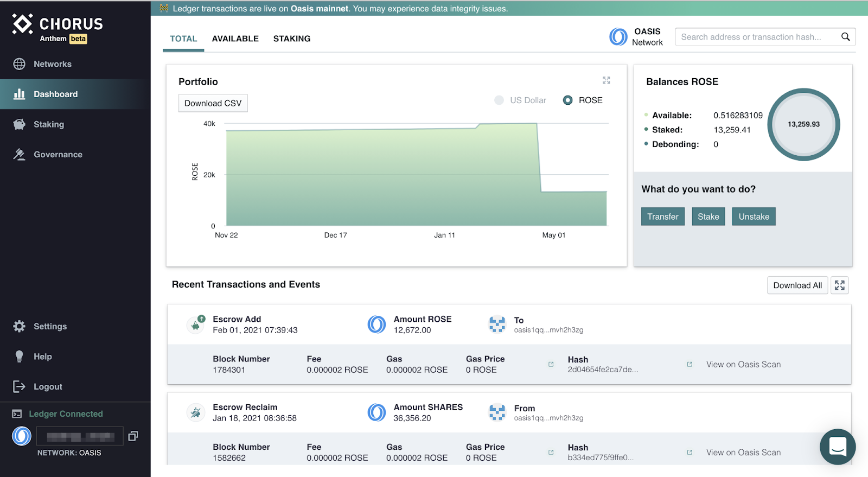Click the block number 1784301
This screenshot has width=868, height=477.
(229, 370)
